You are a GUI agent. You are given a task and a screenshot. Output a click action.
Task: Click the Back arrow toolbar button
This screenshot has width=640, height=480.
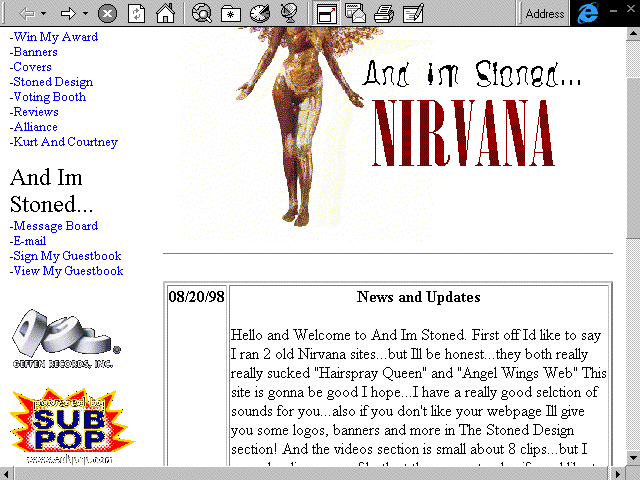point(27,13)
